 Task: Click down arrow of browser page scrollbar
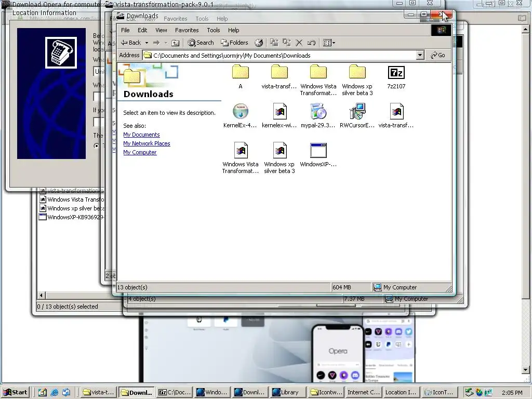coord(526,370)
